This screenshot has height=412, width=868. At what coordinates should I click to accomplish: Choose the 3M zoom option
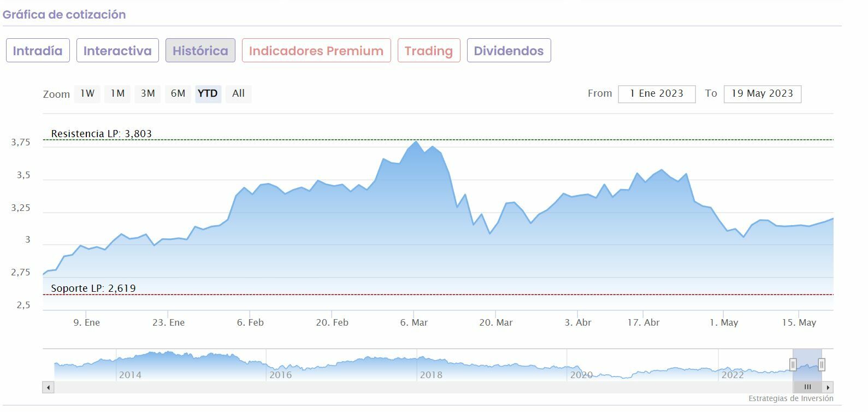[147, 93]
